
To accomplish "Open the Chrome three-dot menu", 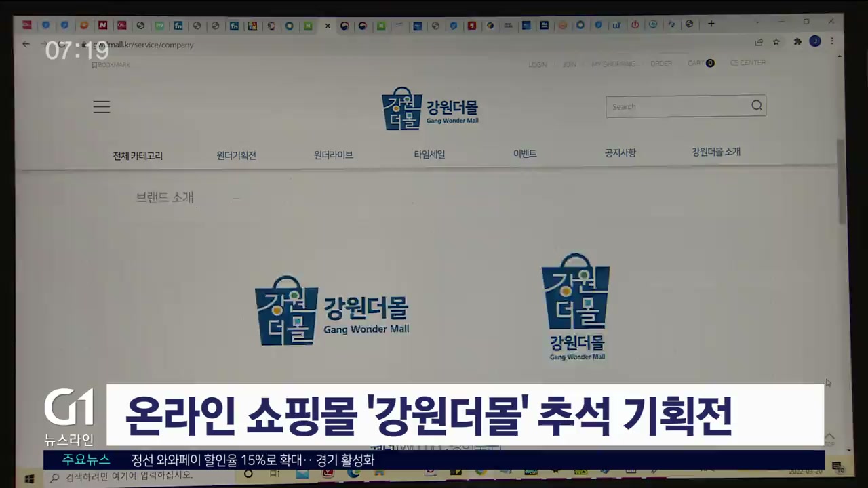I will click(832, 41).
